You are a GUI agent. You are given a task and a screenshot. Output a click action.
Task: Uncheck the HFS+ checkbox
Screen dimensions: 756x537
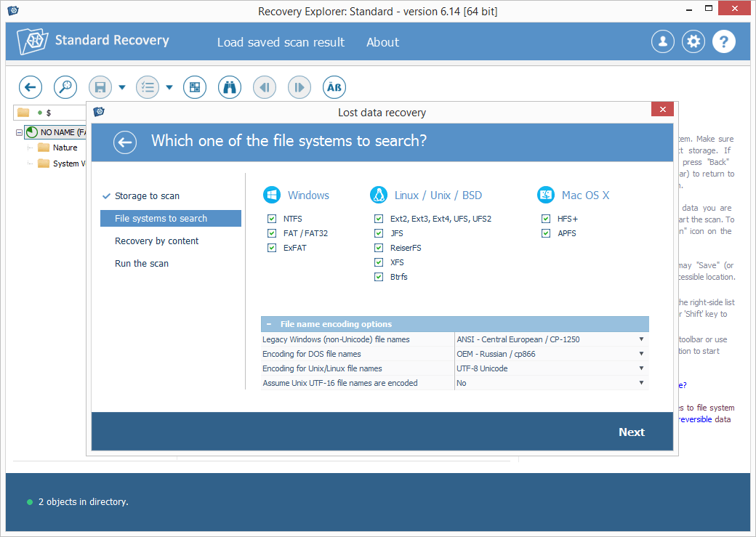pyautogui.click(x=546, y=219)
